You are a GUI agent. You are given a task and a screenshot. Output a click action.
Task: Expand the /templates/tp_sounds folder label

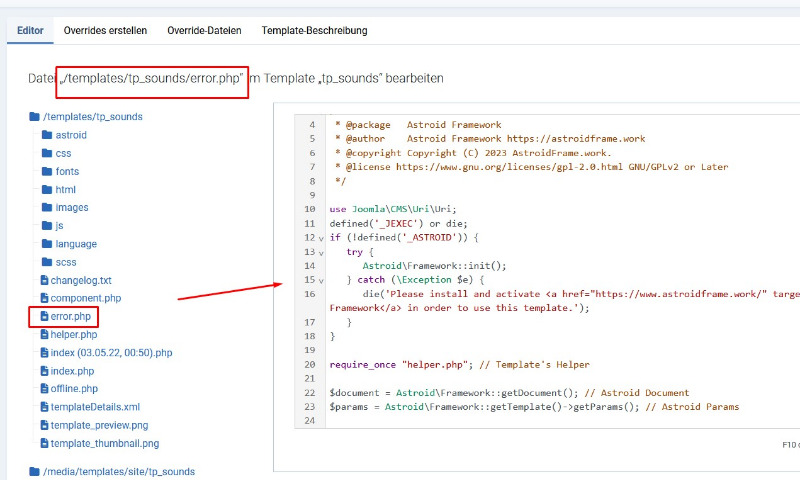[x=93, y=117]
